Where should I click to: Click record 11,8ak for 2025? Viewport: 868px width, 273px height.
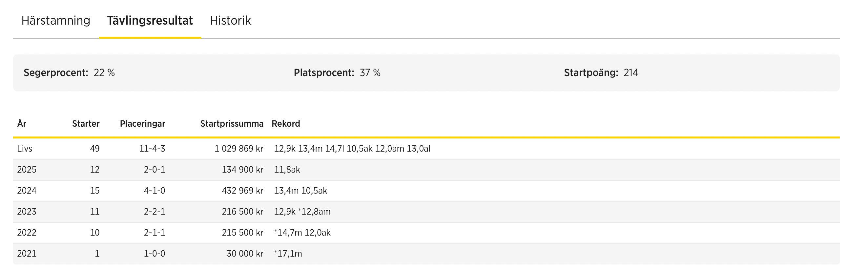[x=287, y=170]
